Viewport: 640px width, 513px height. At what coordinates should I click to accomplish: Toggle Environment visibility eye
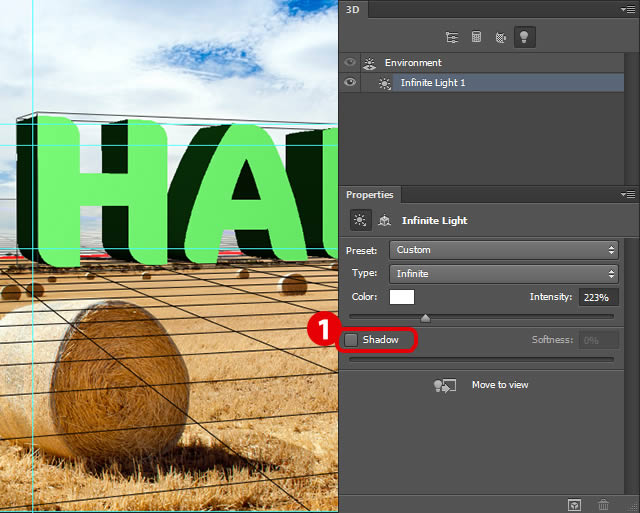(x=350, y=62)
